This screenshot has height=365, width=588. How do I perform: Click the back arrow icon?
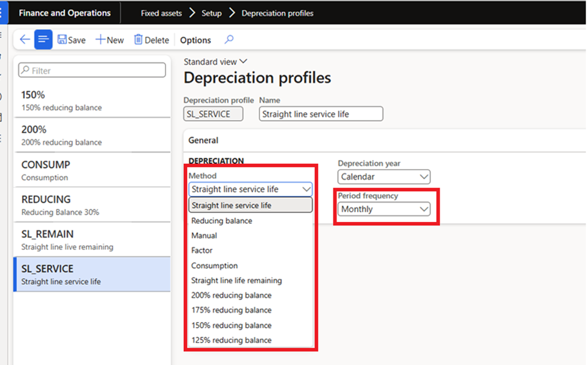click(24, 40)
